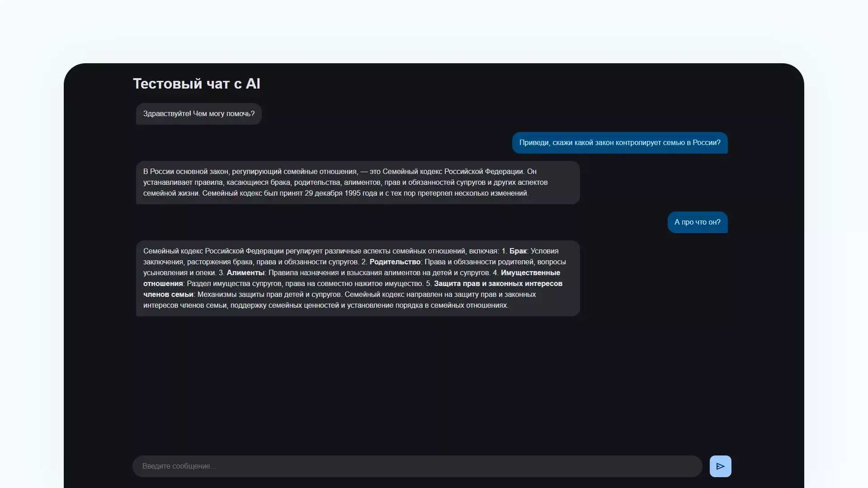Click bold 'Защита прав и законных интересов'
868x488 pixels.
[x=498, y=284]
